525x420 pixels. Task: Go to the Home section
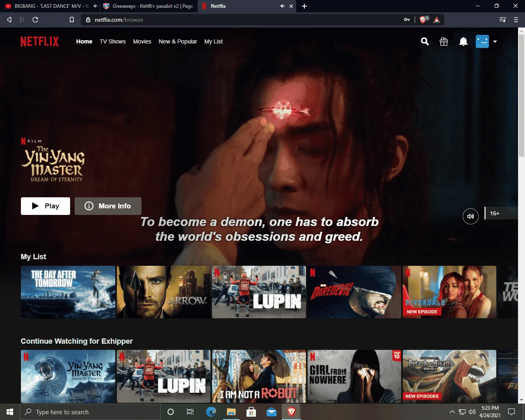click(x=84, y=41)
